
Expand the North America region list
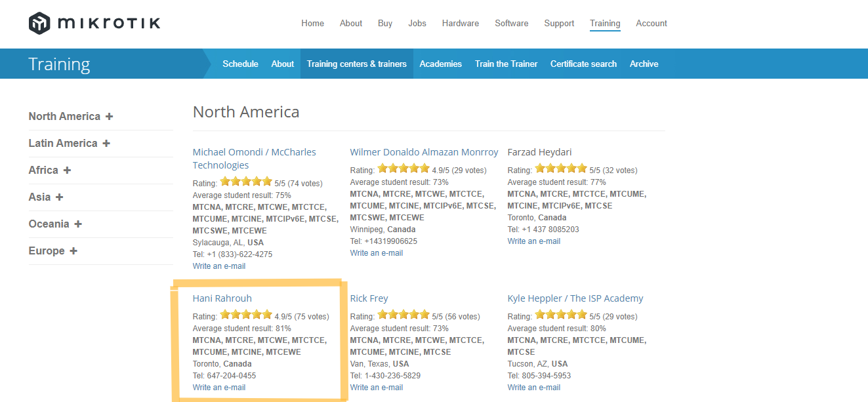pyautogui.click(x=109, y=117)
